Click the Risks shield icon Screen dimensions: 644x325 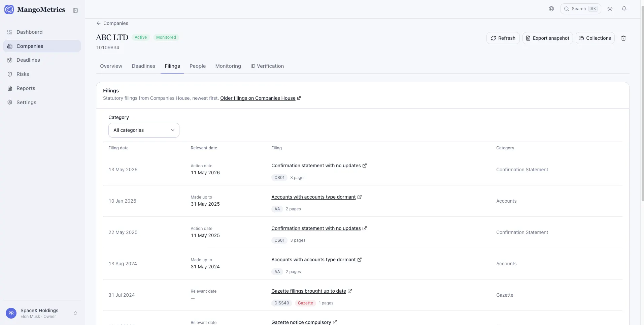pos(10,74)
